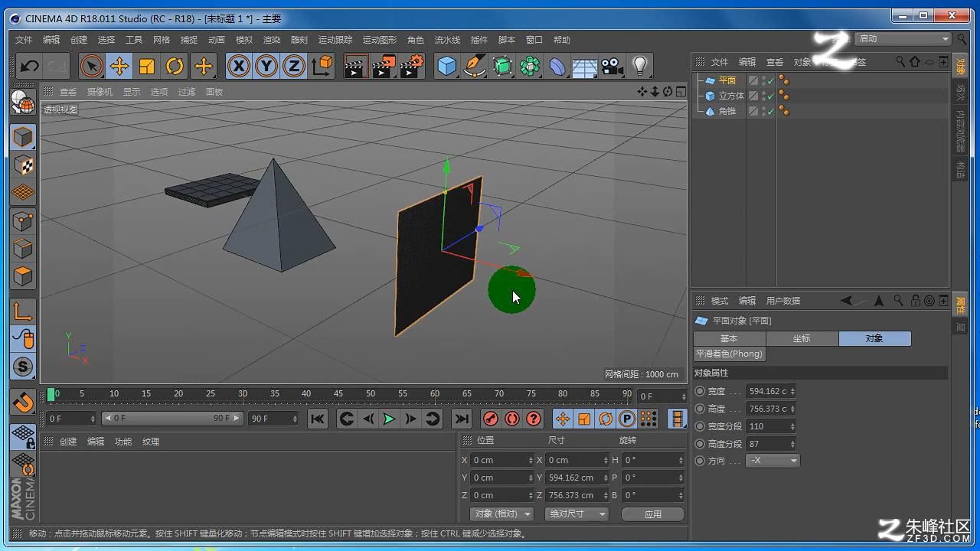Viewport: 980px width, 551px height.
Task: Open the array modeling objects icon
Action: click(x=530, y=67)
